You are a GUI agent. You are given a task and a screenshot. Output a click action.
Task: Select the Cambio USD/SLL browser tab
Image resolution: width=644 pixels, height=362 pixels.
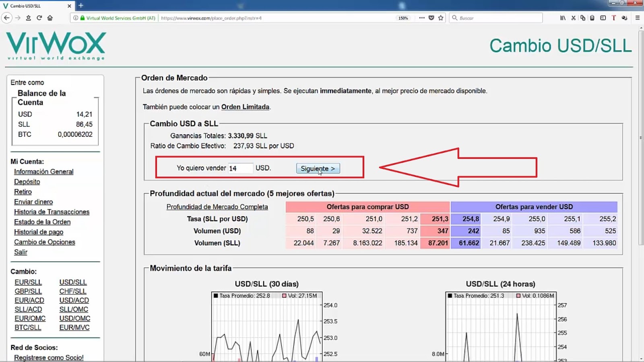(x=37, y=6)
